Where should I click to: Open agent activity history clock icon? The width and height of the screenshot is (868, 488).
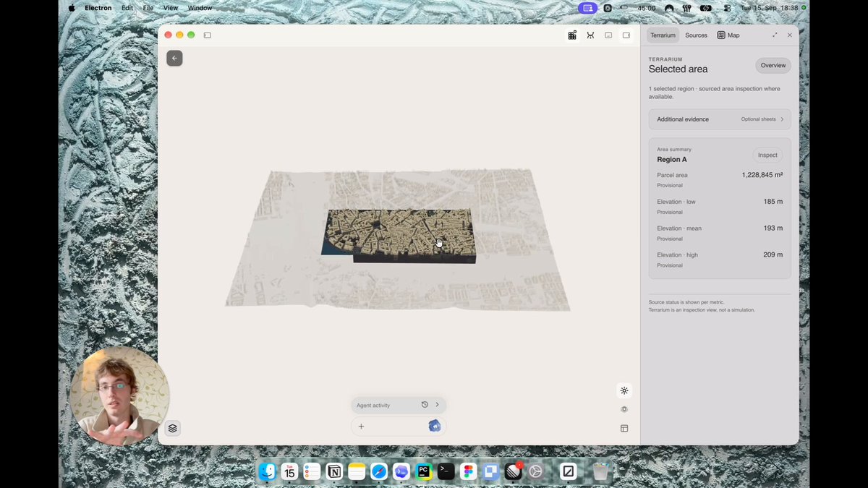(425, 405)
